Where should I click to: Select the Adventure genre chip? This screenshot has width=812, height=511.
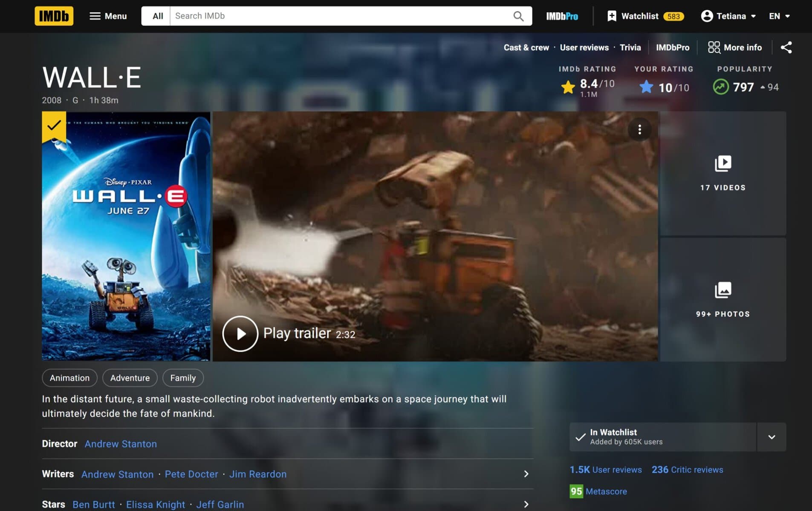click(130, 378)
